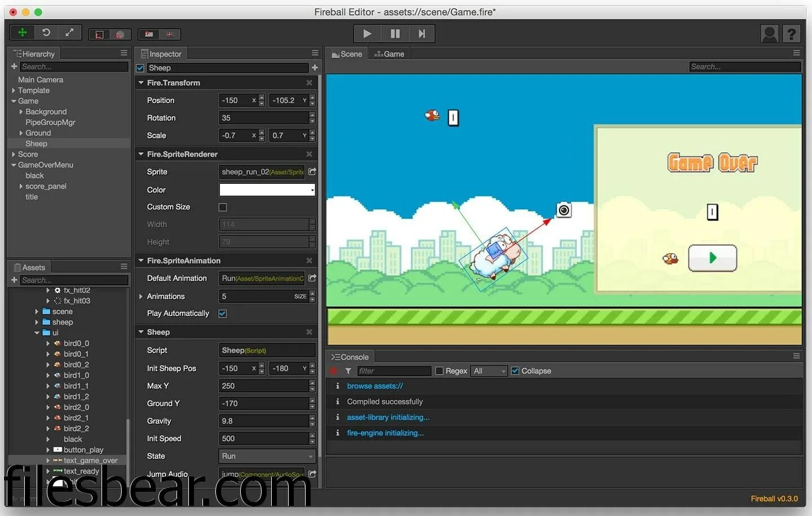Remove the Fire.Transform component
This screenshot has width=812, height=516.
309,83
